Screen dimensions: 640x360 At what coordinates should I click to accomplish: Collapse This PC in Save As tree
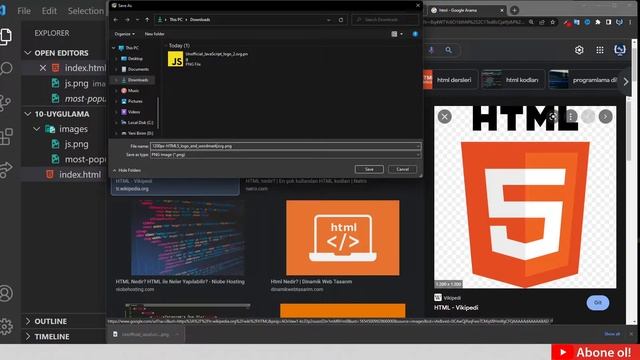pyautogui.click(x=114, y=48)
